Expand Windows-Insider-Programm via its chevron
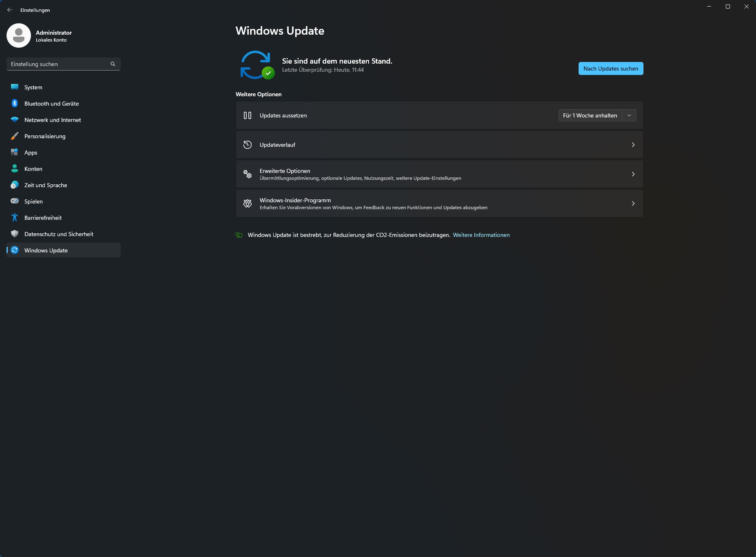 pos(633,203)
